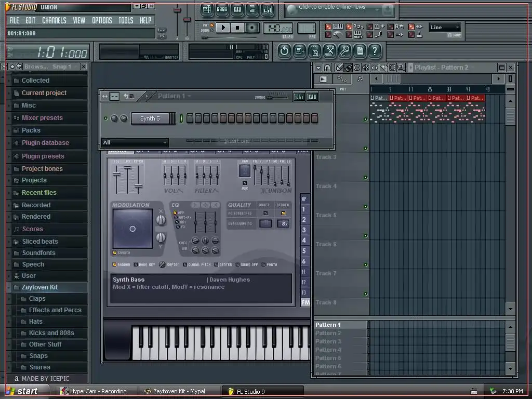Select the Draw pencil tool in Playlist
532x399 pixels.
[339, 68]
